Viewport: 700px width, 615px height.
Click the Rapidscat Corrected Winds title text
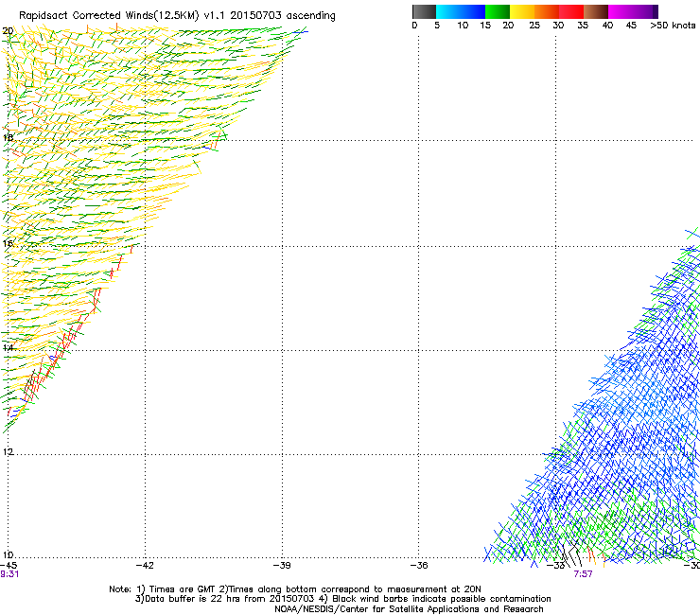click(177, 16)
